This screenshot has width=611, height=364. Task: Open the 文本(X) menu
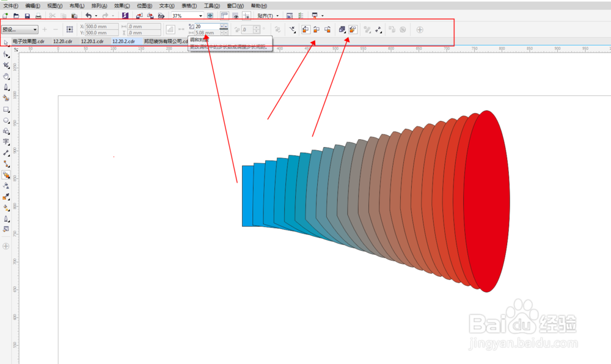pyautogui.click(x=167, y=6)
